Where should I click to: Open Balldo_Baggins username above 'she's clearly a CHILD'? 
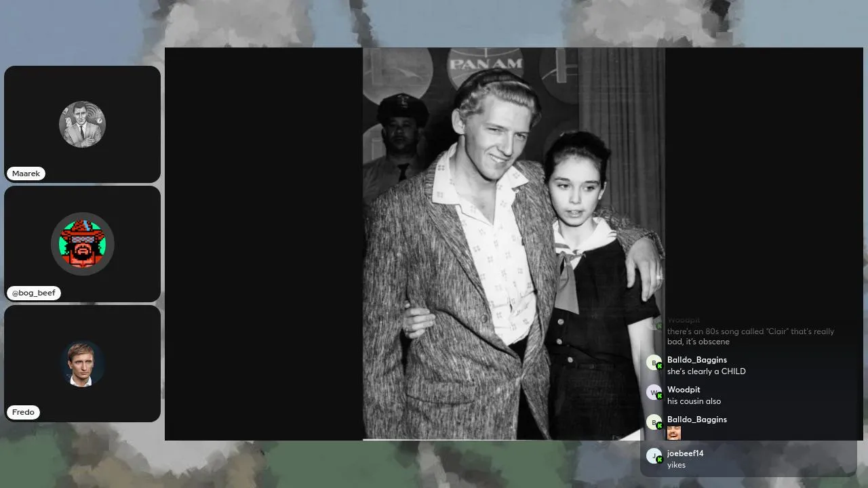click(x=697, y=360)
